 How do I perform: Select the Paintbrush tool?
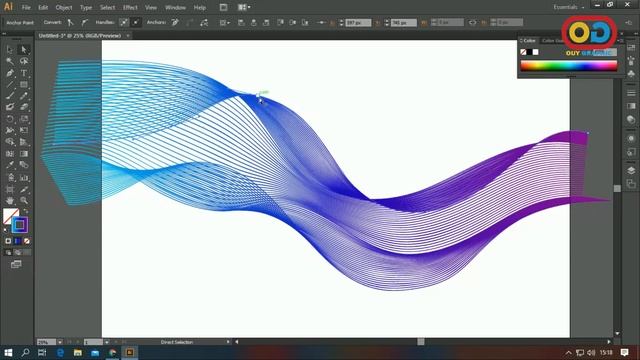(10, 96)
